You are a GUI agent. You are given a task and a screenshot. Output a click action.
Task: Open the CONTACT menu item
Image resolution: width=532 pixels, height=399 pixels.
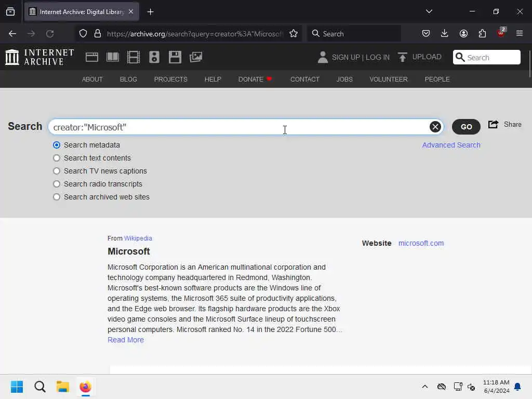(x=305, y=79)
